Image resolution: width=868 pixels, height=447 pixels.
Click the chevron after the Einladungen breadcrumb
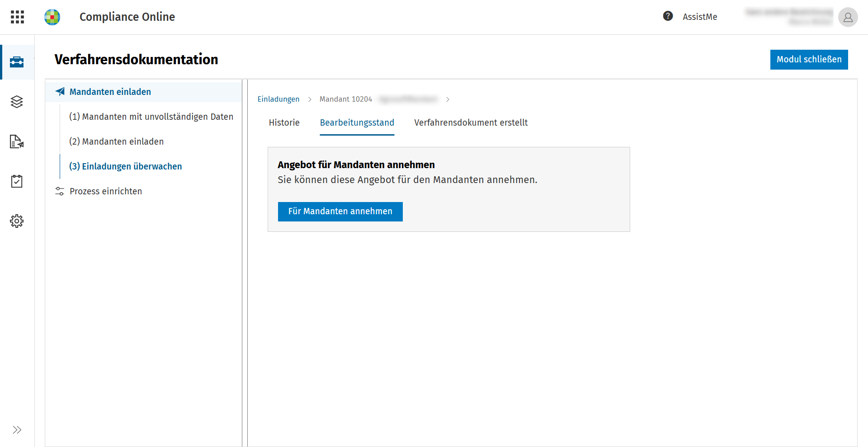(310, 99)
